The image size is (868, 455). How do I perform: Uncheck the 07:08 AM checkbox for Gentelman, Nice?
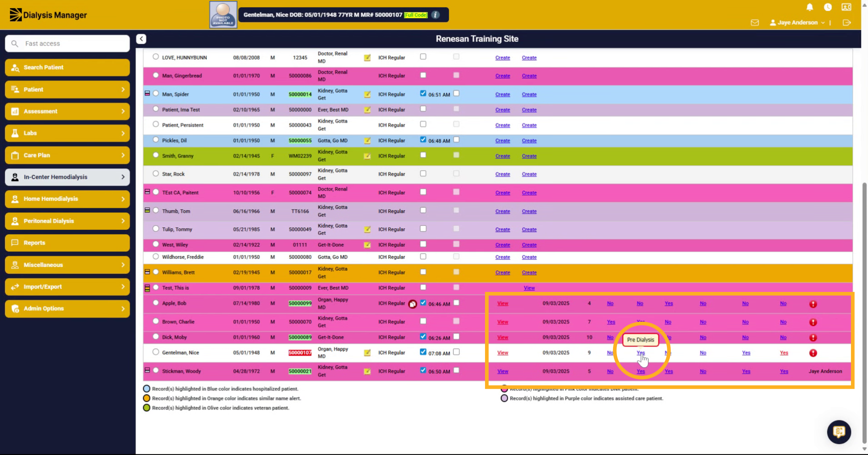pyautogui.click(x=423, y=352)
